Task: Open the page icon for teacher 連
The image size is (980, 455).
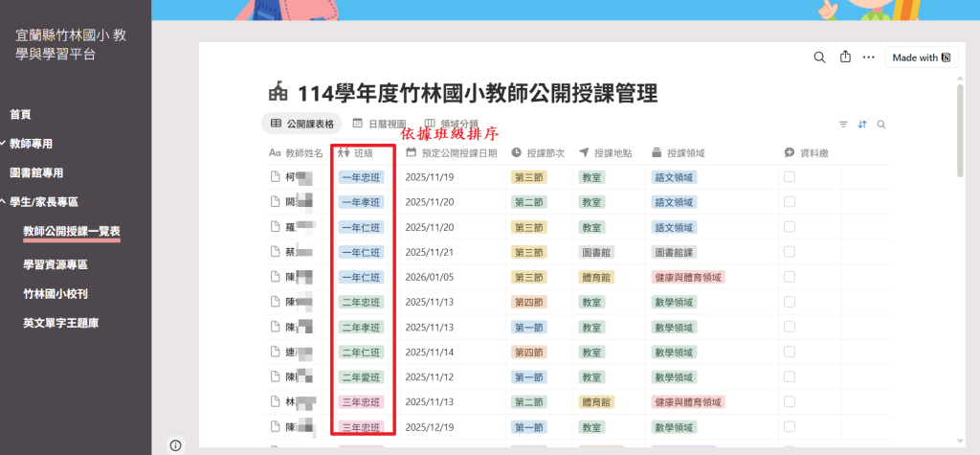Action: [x=275, y=352]
